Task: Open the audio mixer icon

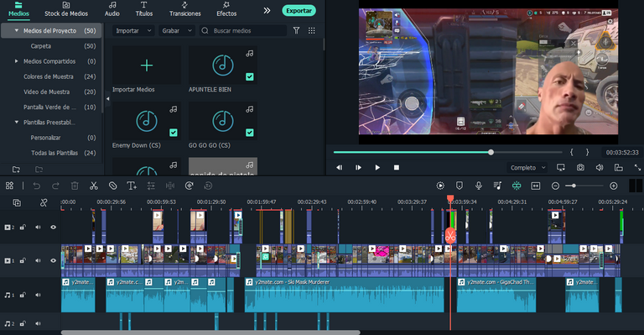Action: [x=497, y=186]
